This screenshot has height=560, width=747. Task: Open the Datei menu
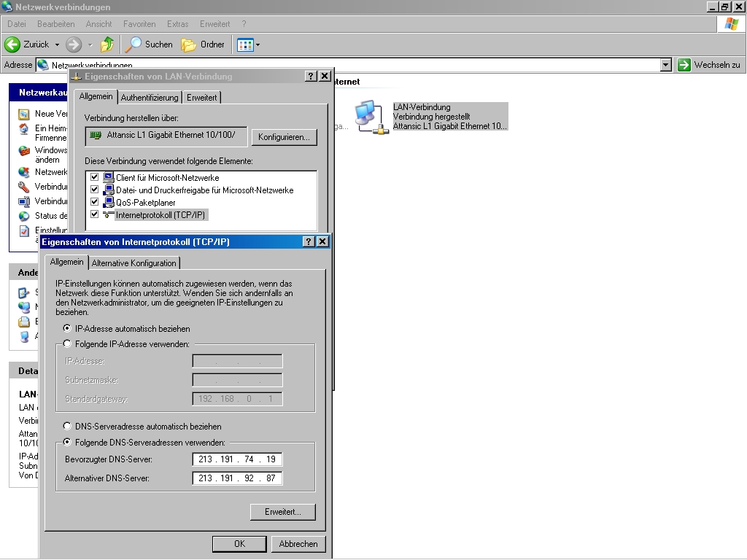tap(17, 24)
